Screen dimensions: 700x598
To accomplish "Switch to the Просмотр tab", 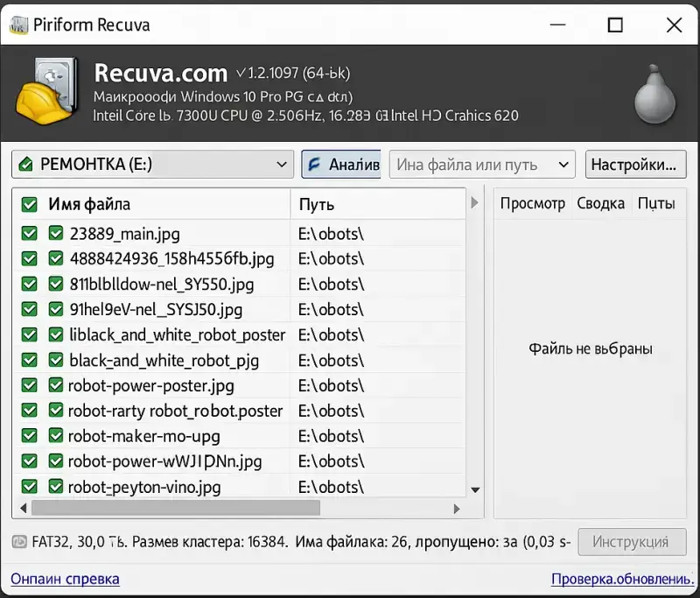I will tap(533, 203).
